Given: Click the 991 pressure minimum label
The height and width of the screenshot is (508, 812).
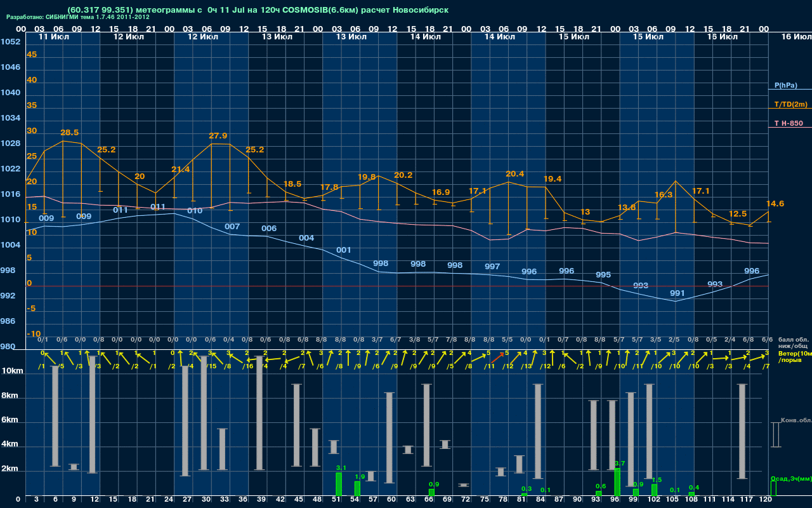Looking at the screenshot, I should [x=678, y=293].
